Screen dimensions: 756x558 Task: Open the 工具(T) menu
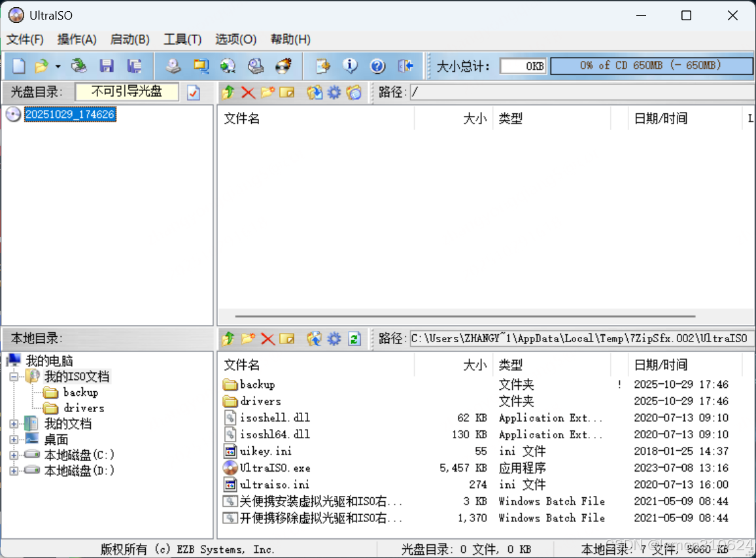coord(182,39)
